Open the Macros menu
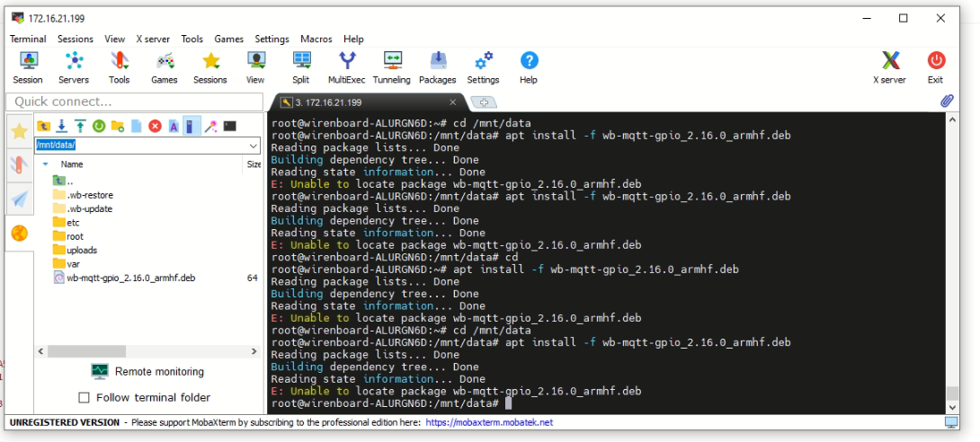This screenshot has width=980, height=442. tap(316, 39)
